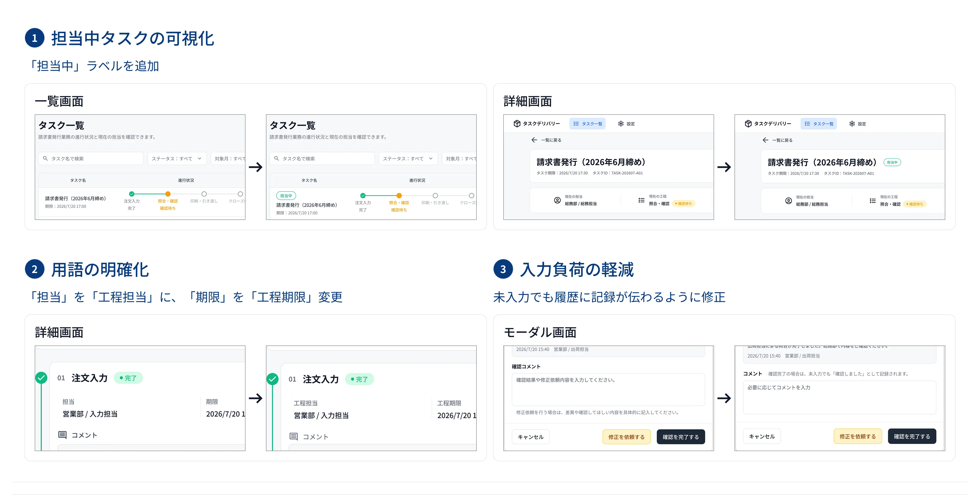
Task: Click search magnifier icon in task list showing 担当中 badge
Action: tap(277, 158)
